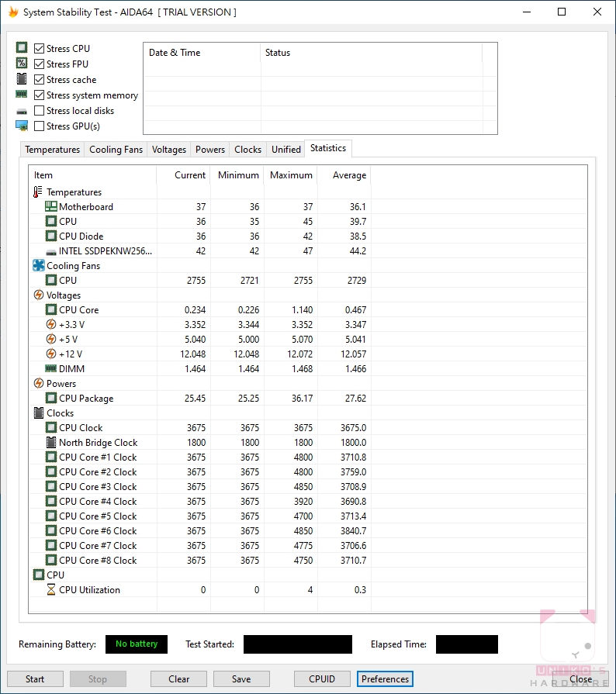Click the Stress FPU percent icon

[22, 63]
